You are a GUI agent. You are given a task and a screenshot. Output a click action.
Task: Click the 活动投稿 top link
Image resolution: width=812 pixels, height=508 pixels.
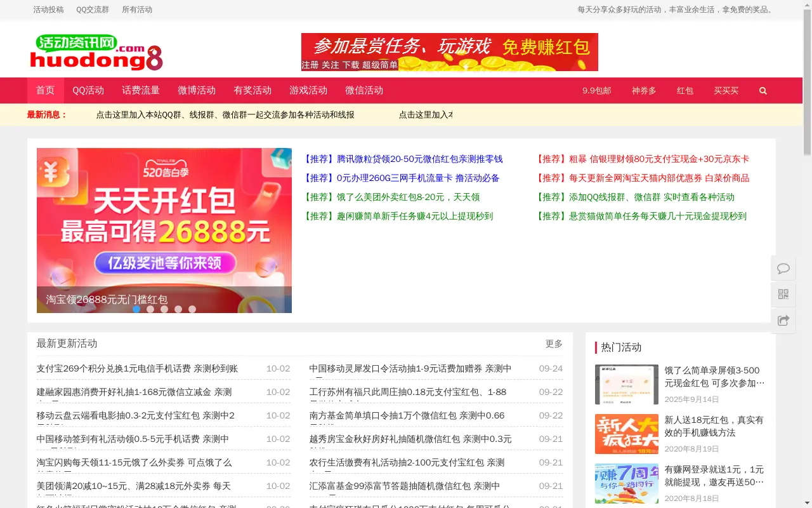[48, 10]
